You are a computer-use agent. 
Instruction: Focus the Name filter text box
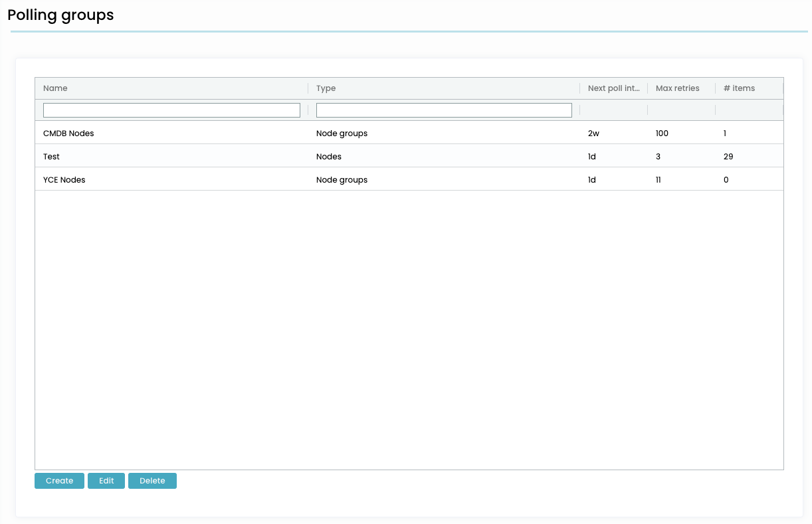[171, 110]
